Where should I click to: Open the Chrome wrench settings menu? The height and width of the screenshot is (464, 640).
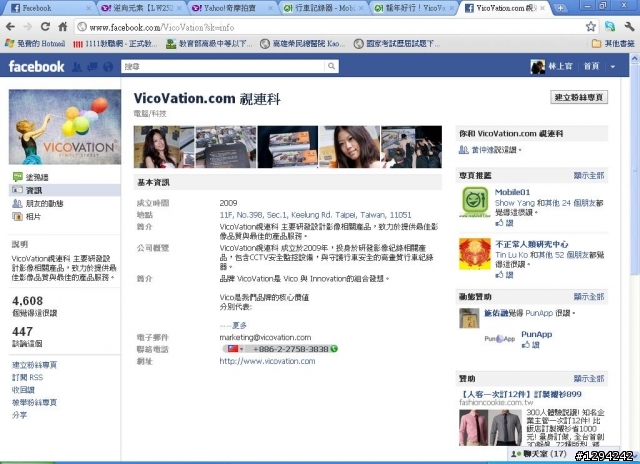point(629,27)
